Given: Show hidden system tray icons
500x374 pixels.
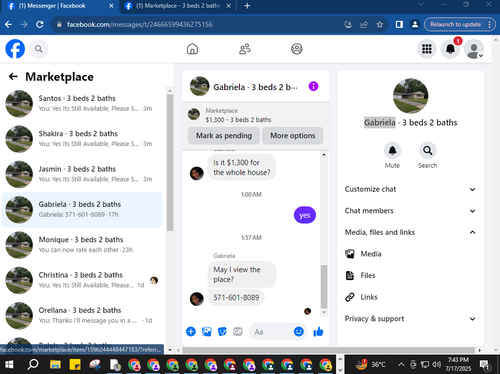Looking at the screenshot, I should pyautogui.click(x=401, y=364).
